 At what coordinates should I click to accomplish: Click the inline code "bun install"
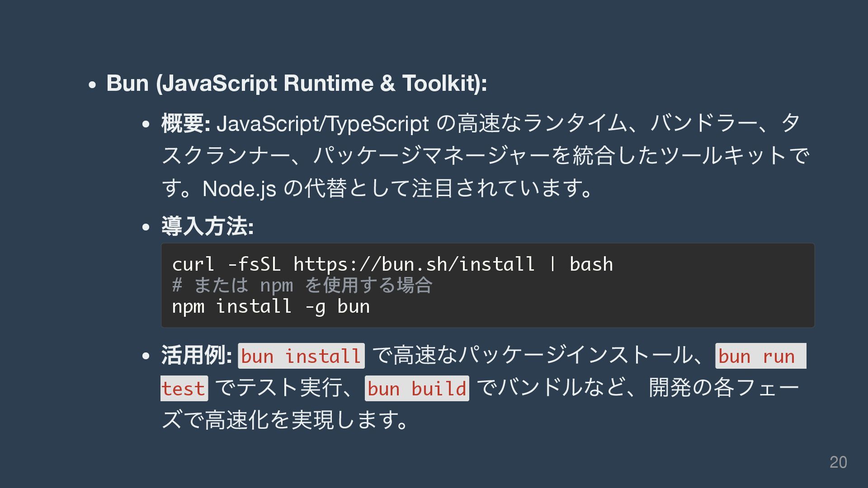click(x=301, y=356)
